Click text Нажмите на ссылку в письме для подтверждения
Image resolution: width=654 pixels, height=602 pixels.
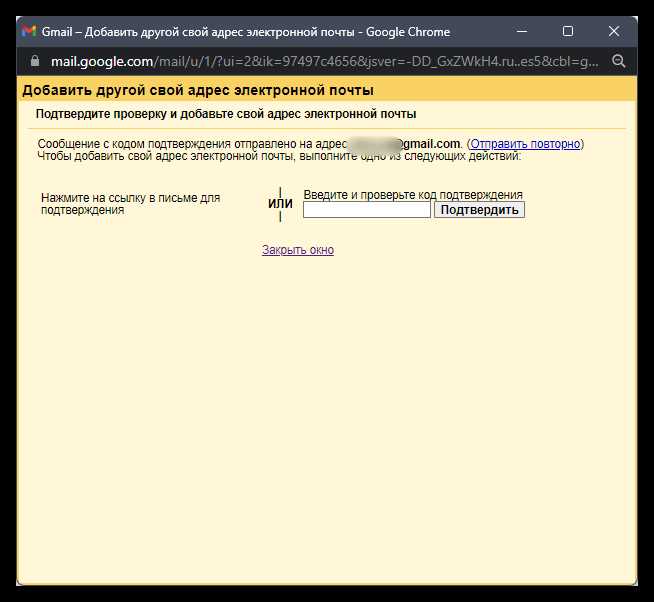click(131, 204)
